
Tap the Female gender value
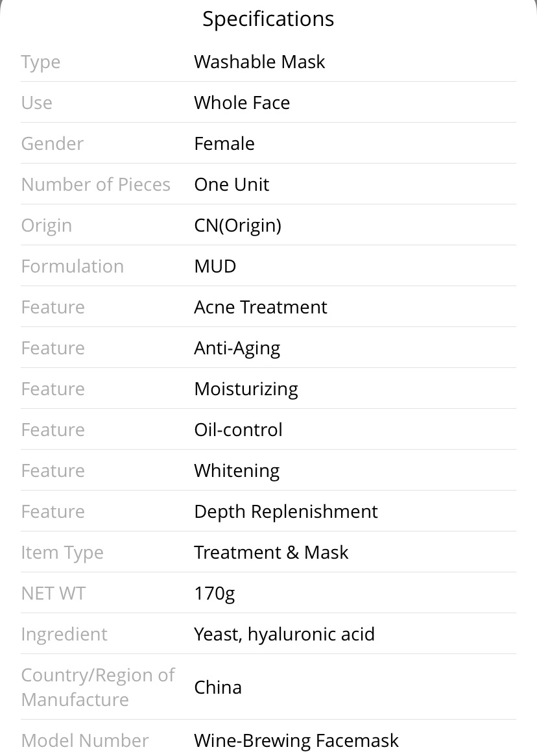(224, 143)
